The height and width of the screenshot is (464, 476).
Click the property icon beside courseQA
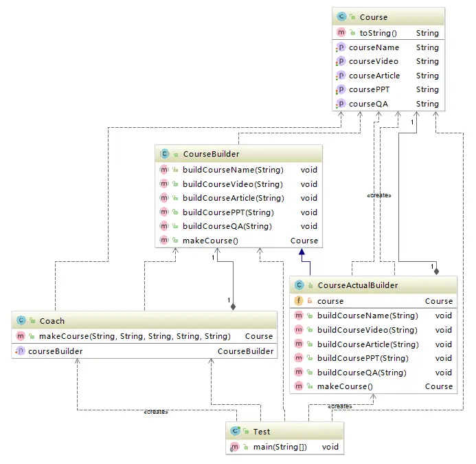click(x=341, y=104)
